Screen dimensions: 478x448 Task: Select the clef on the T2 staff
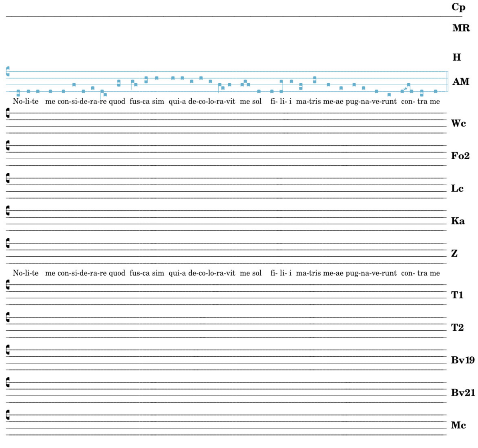click(x=8, y=318)
